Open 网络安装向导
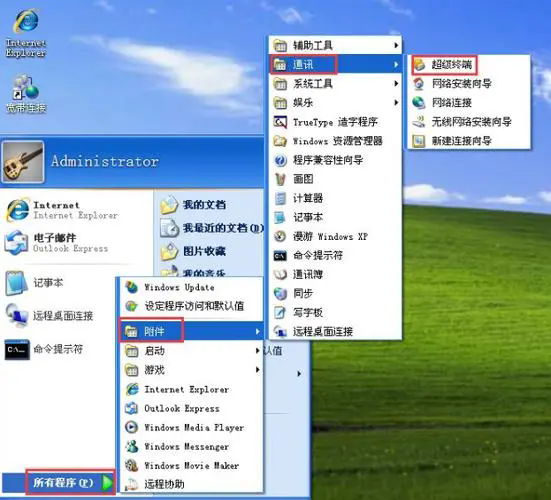 [469, 83]
